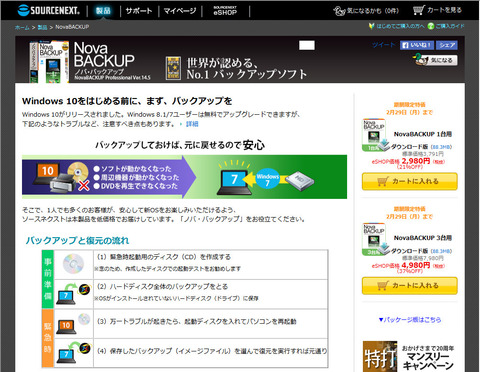Viewport: 480px width, 372px height.
Task: Click NovaBACKUP 3台用 product thumbnail
Action: tap(375, 239)
